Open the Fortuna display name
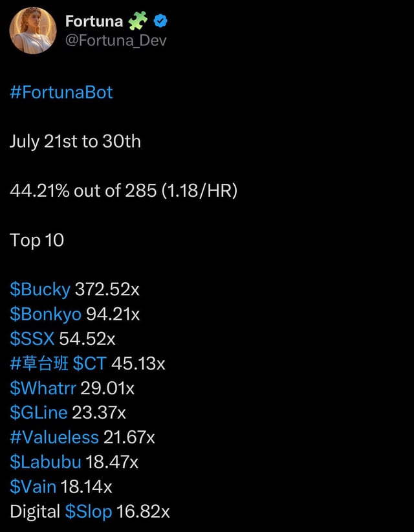 pos(94,21)
